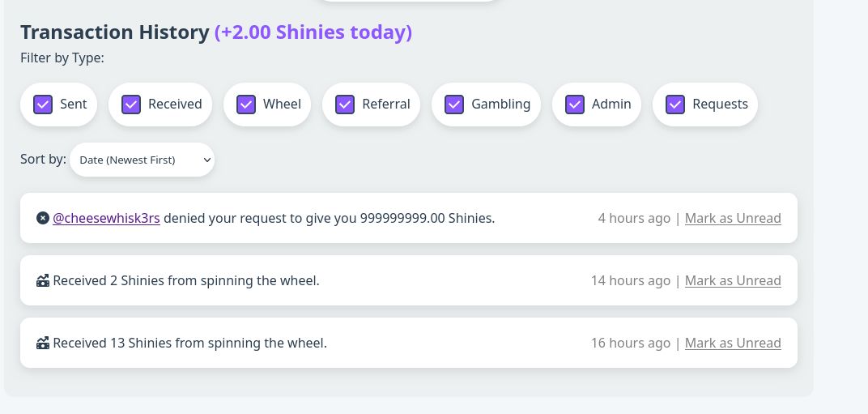Click the wheel icon on 2 Shinies entry
Screen dimensions: 868x414
[x=43, y=280]
